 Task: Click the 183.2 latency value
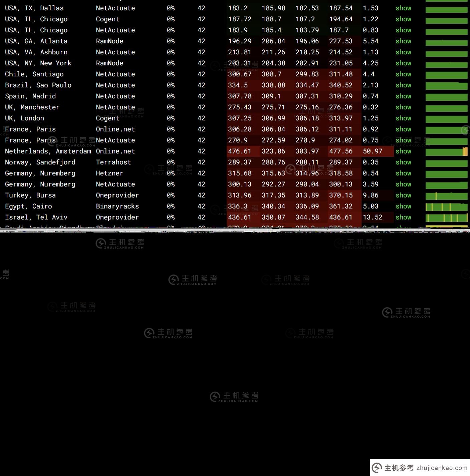click(238, 8)
